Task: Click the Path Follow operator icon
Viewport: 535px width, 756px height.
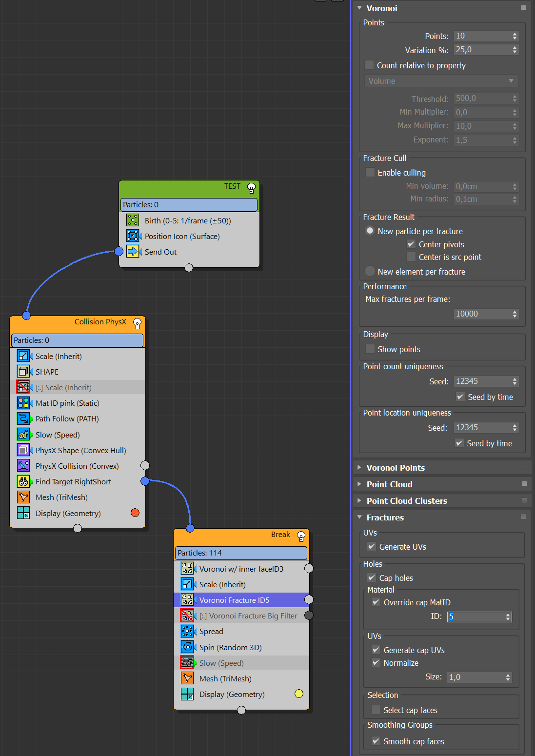Action: [23, 418]
